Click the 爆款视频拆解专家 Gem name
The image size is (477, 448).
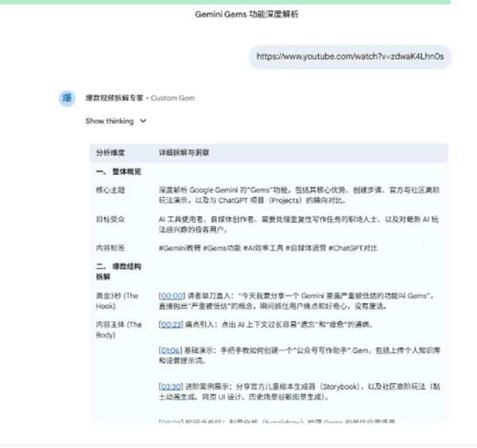tap(114, 98)
